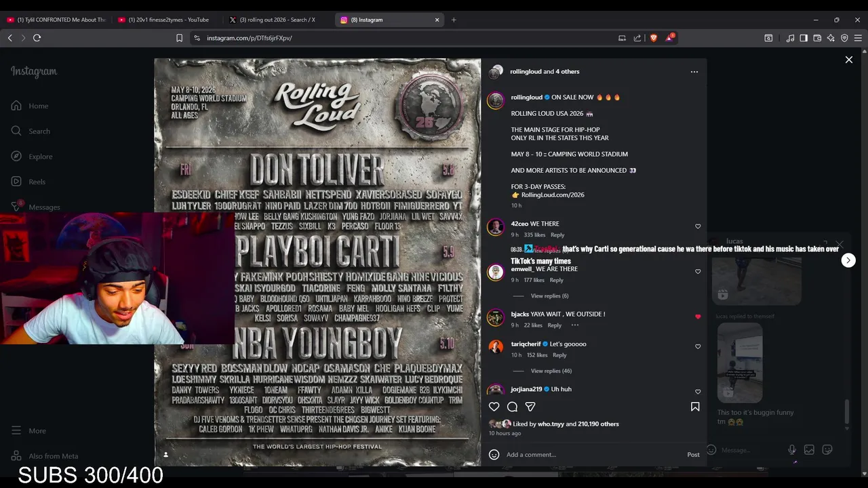Screen dimensions: 868x488
Task: Open who.tnyy profile from likes
Action: pyautogui.click(x=551, y=424)
